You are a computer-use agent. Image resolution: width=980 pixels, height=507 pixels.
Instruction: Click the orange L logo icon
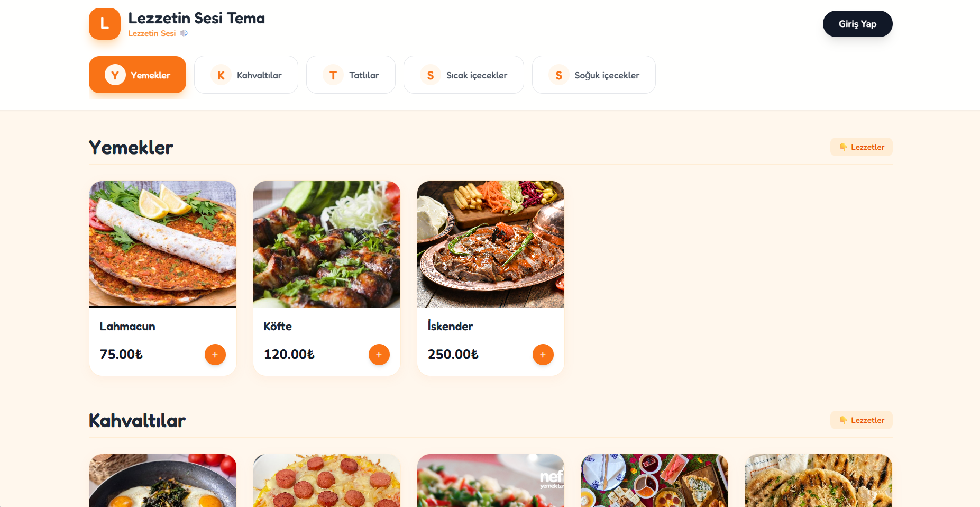[105, 24]
